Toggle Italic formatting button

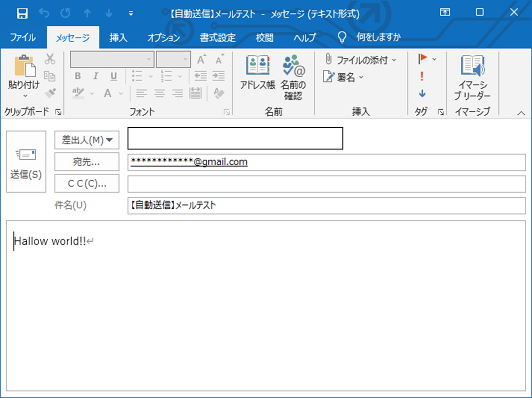pos(96,76)
